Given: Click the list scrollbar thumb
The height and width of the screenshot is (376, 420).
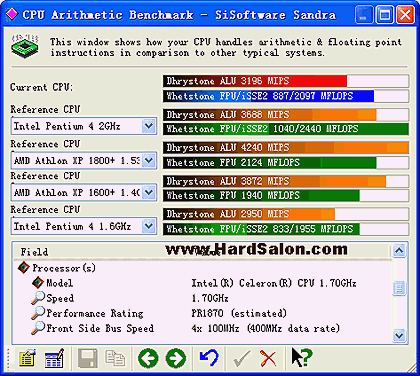Looking at the screenshot, I should point(399,288).
